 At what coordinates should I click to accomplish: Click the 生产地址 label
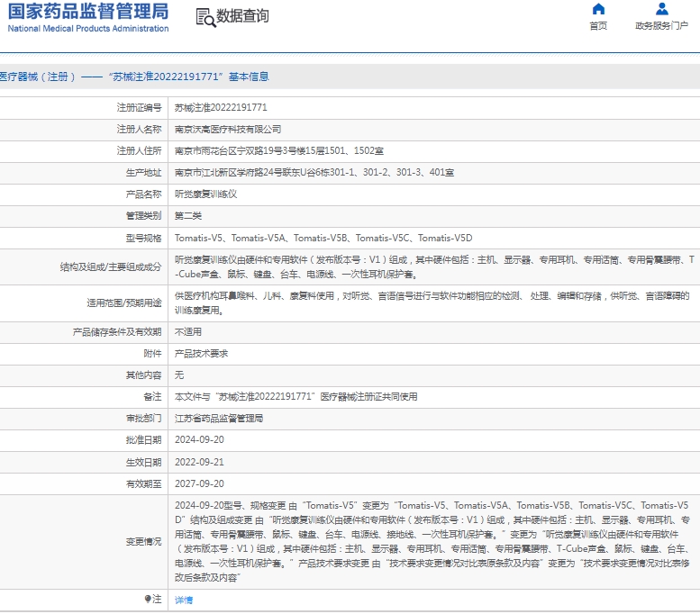coord(144,172)
